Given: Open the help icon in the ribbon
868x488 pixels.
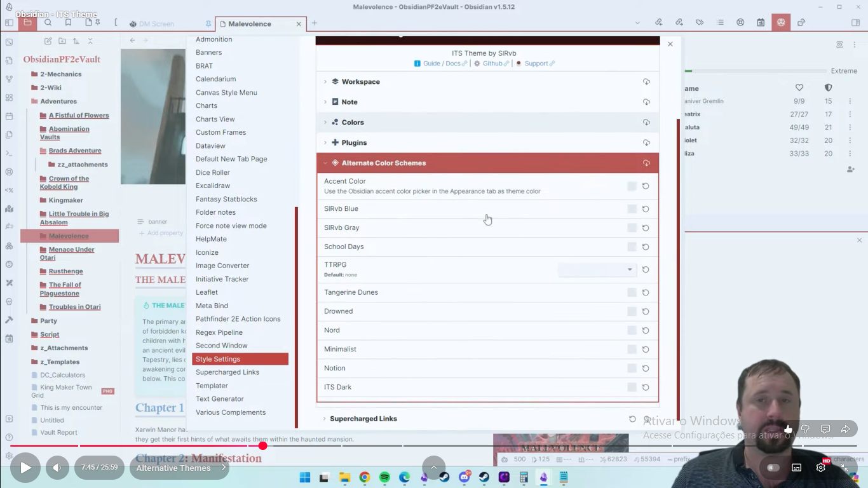Looking at the screenshot, I should coord(9,437).
